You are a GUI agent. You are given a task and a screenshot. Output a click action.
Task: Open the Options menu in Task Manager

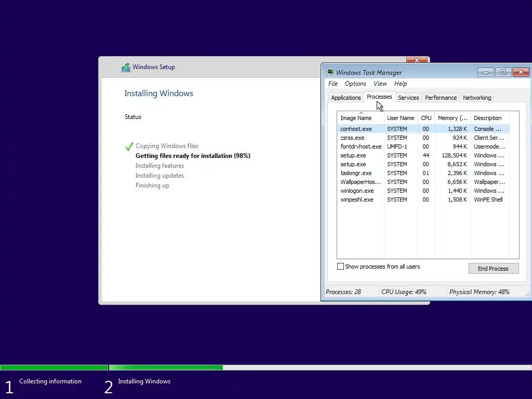355,84
